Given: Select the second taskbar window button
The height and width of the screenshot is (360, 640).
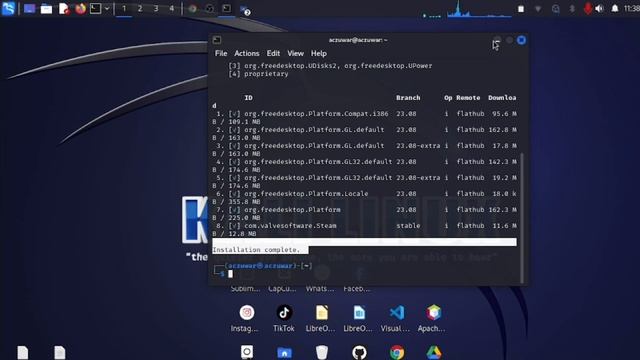Looking at the screenshot, I should point(209,9).
